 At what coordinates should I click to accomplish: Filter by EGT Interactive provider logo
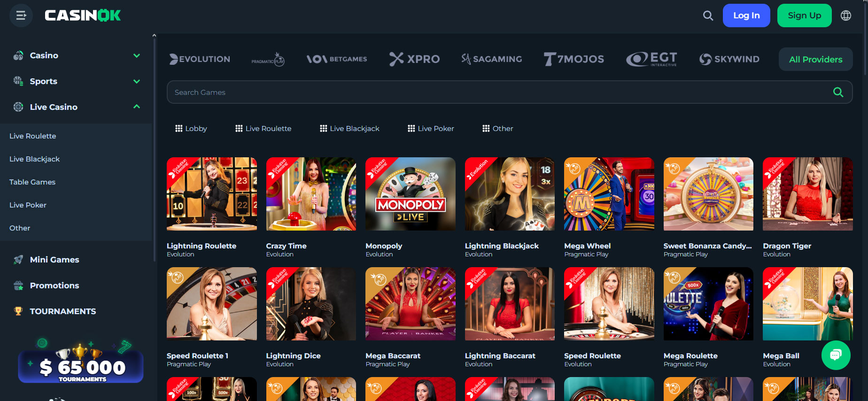pyautogui.click(x=651, y=59)
